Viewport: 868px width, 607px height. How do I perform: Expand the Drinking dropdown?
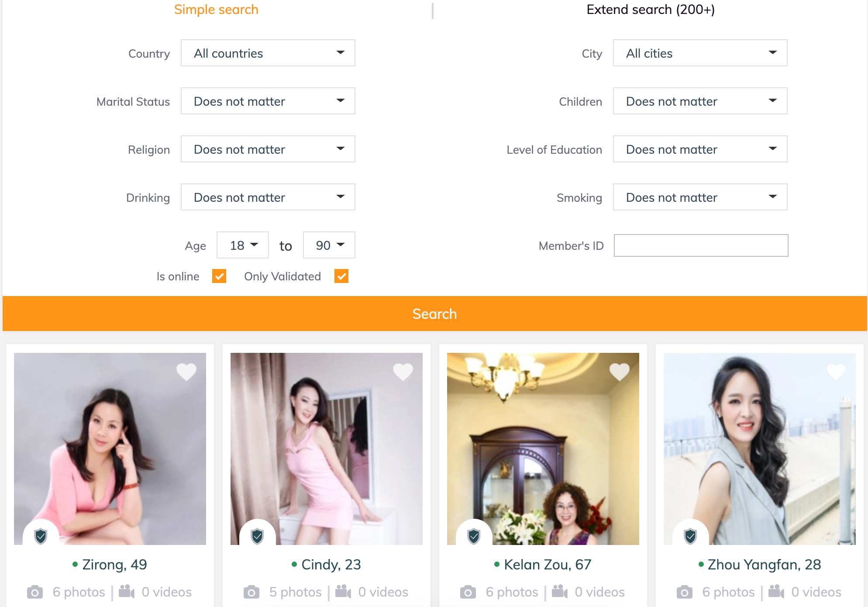[268, 197]
